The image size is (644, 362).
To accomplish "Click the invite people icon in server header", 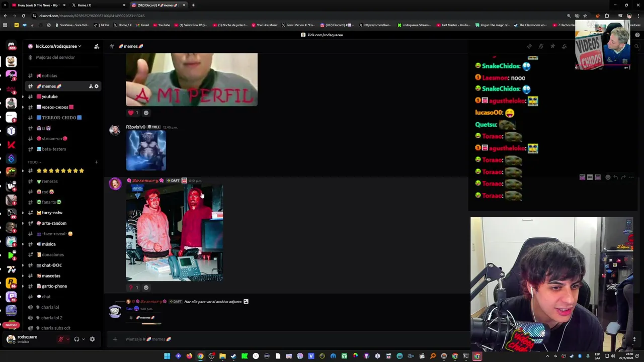I will [97, 46].
